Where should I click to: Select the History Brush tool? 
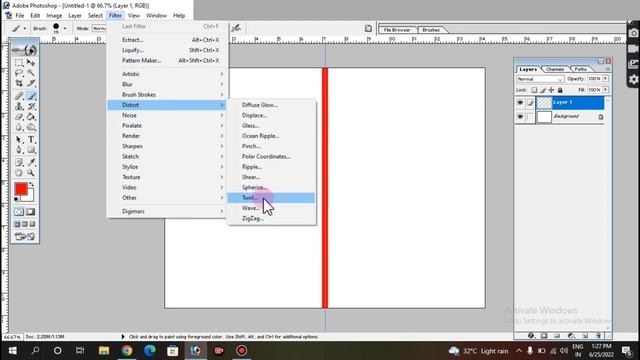click(31, 107)
